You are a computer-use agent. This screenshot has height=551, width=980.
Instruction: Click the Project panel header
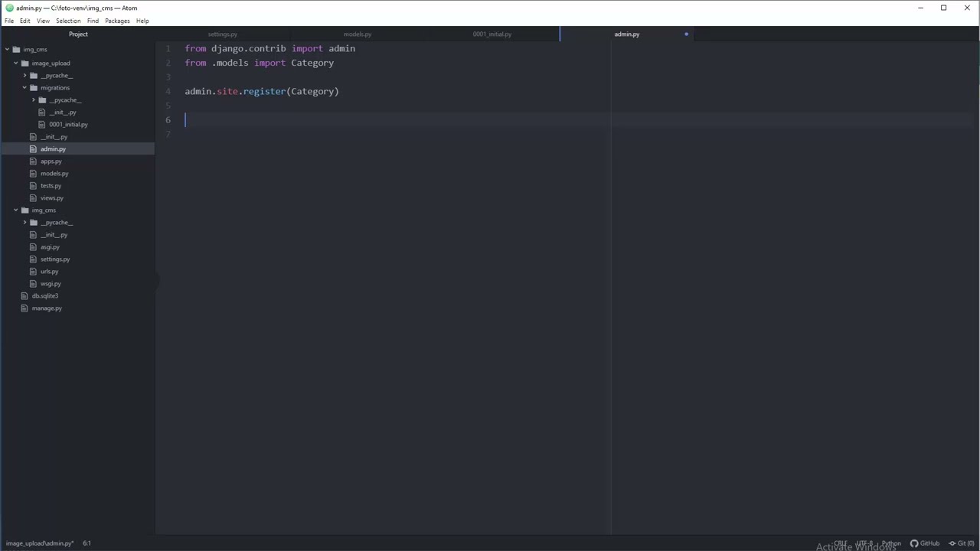[78, 34]
